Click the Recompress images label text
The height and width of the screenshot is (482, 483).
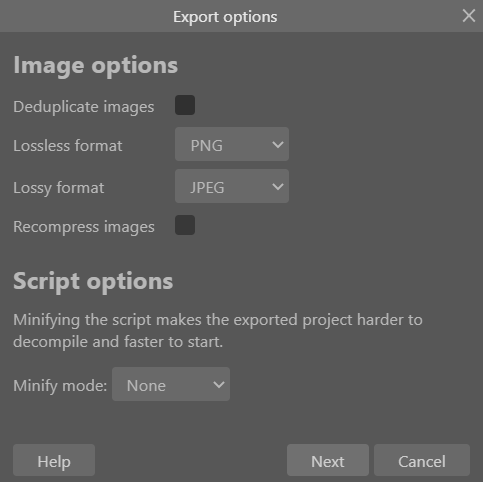84,227
